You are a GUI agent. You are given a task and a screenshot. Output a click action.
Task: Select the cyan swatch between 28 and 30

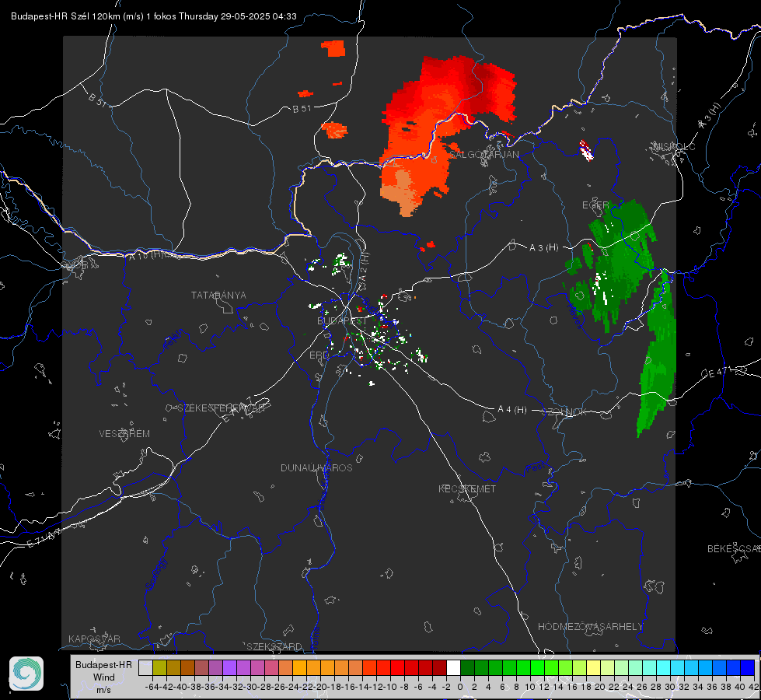point(663,667)
